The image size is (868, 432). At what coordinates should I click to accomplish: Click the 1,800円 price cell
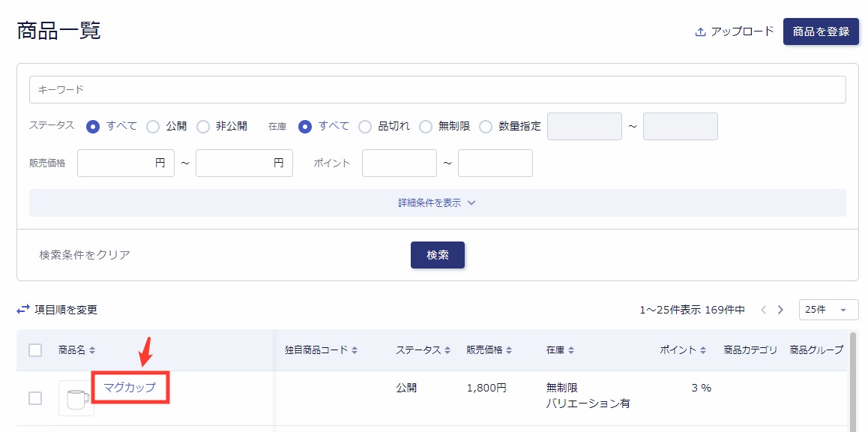[486, 388]
